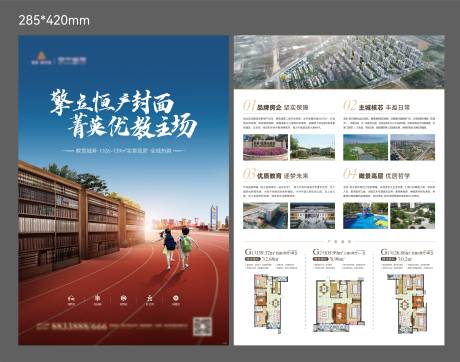460x362 pixels.
Task: Click the paragraph under the 01 heading
Action: (x=289, y=123)
